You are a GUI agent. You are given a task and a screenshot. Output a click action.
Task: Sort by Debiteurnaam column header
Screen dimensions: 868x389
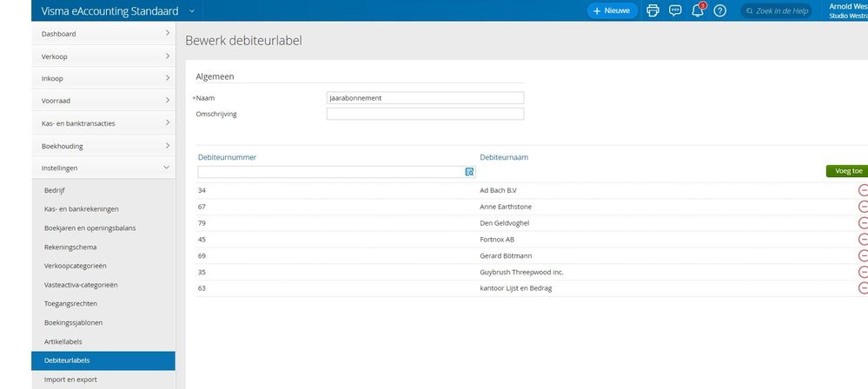(x=504, y=157)
